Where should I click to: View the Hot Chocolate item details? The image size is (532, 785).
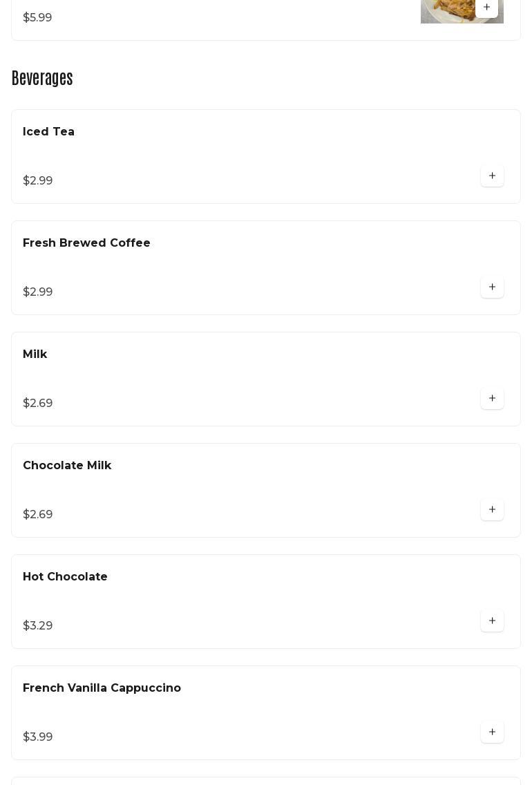[65, 577]
